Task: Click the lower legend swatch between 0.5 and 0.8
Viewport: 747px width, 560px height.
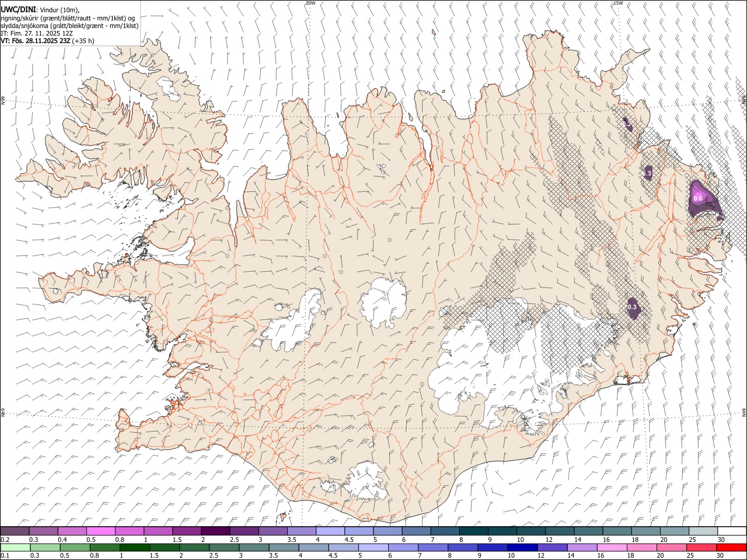Action: tap(75, 547)
